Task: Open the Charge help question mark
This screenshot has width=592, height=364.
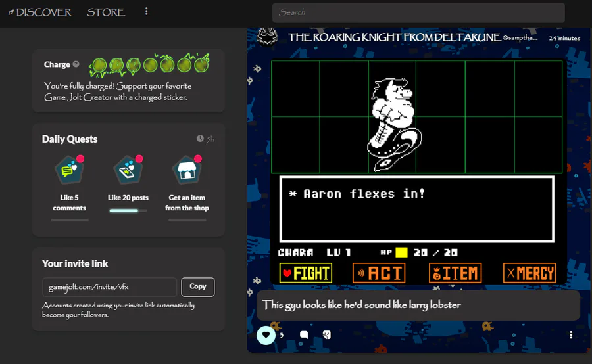Action: (76, 64)
